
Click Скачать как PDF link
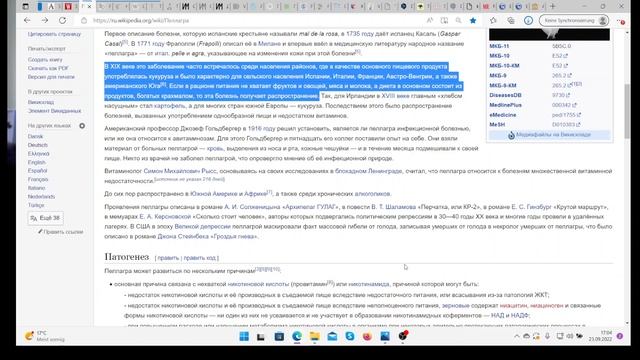pyautogui.click(x=48, y=68)
